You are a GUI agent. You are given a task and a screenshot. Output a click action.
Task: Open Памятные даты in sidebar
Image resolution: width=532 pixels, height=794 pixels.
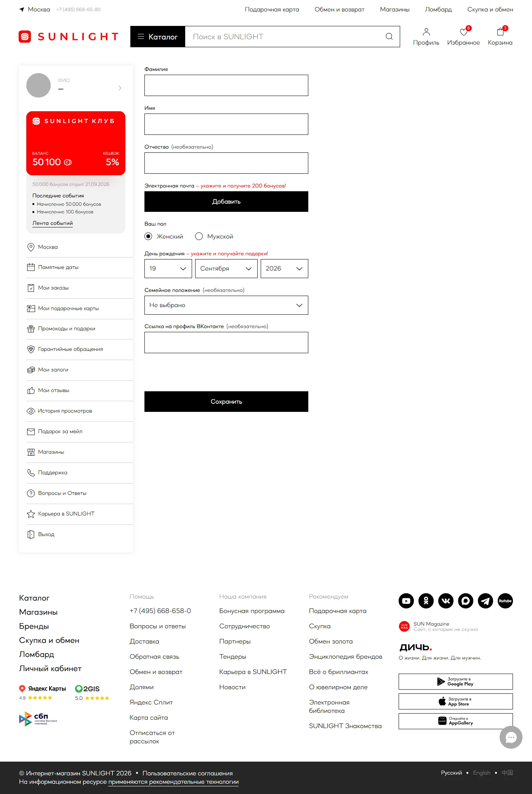coord(80,267)
